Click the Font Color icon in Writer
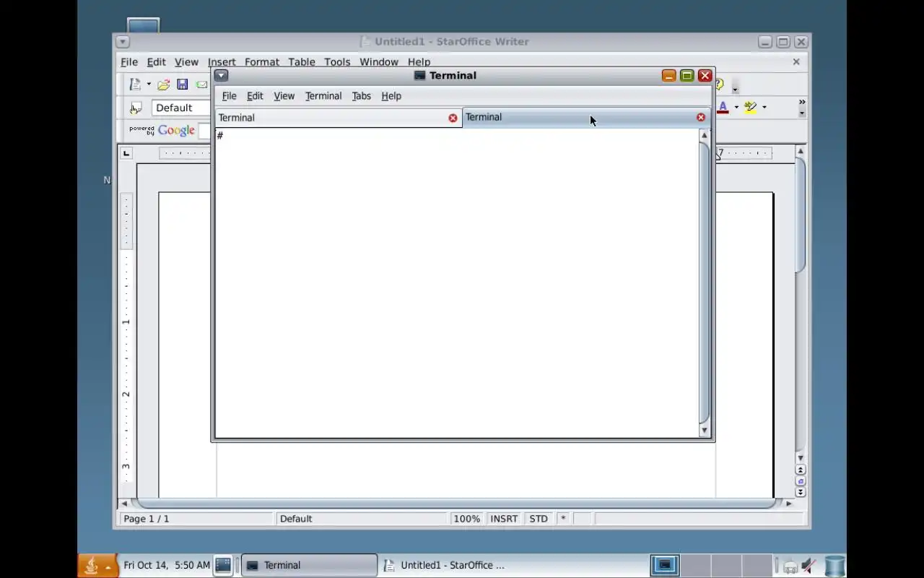 (x=723, y=108)
